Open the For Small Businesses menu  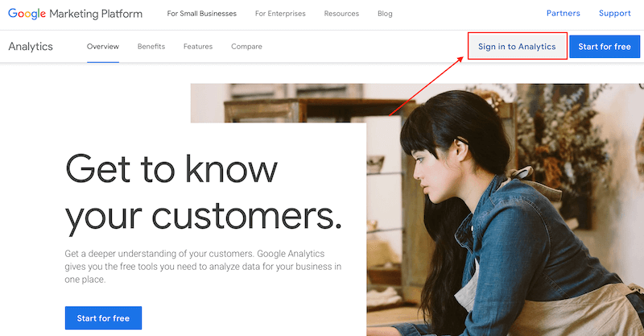tap(201, 14)
